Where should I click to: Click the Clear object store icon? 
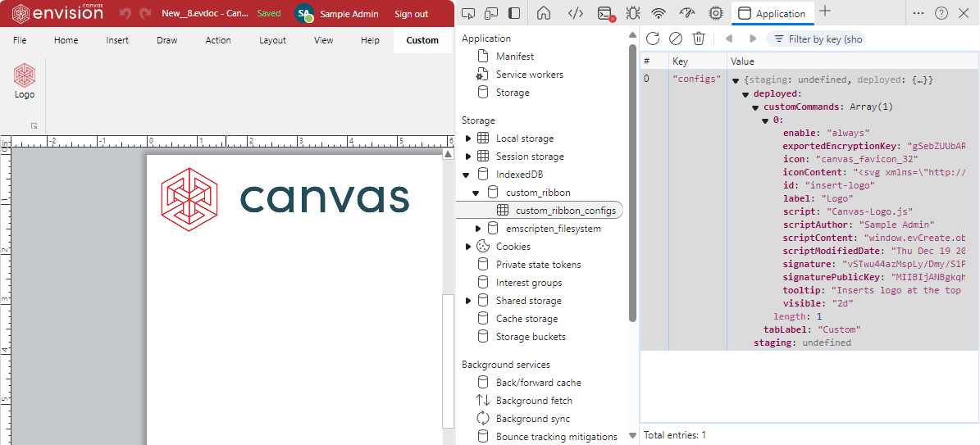click(x=676, y=39)
